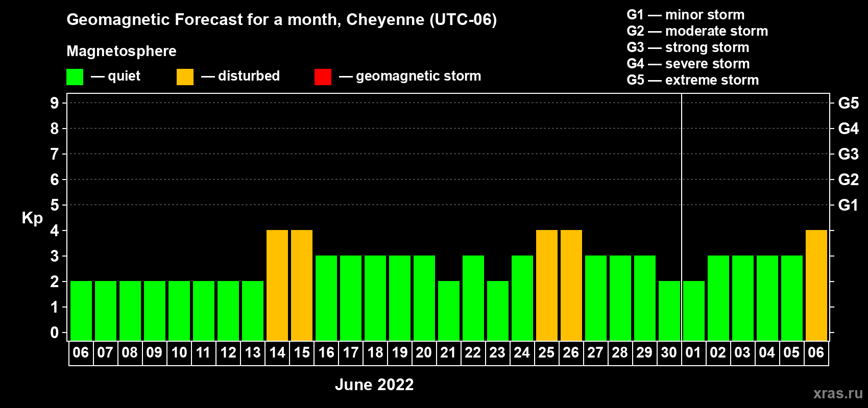Click the '02' date label
Viewport: 868px width, 408px height.
(x=718, y=353)
